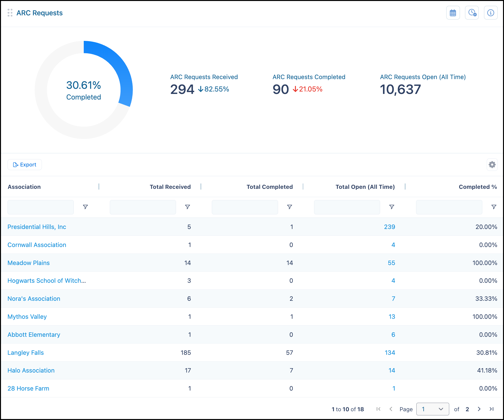Open filter icon for Total Received column

(x=187, y=207)
